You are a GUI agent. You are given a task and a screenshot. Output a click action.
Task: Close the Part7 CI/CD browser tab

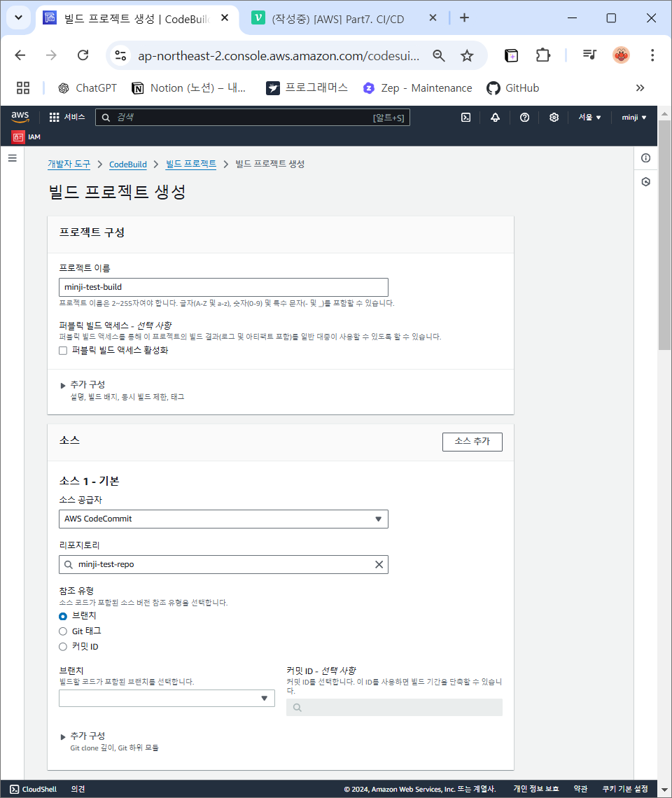433,17
